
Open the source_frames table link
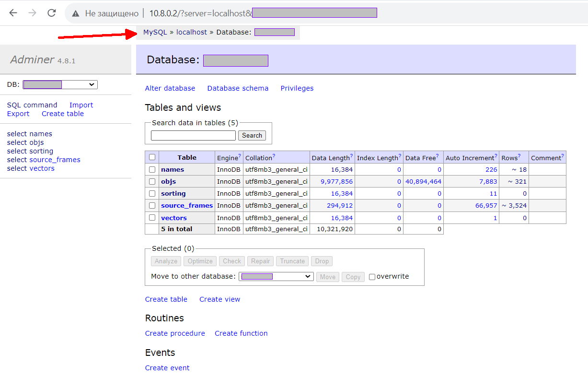click(187, 205)
